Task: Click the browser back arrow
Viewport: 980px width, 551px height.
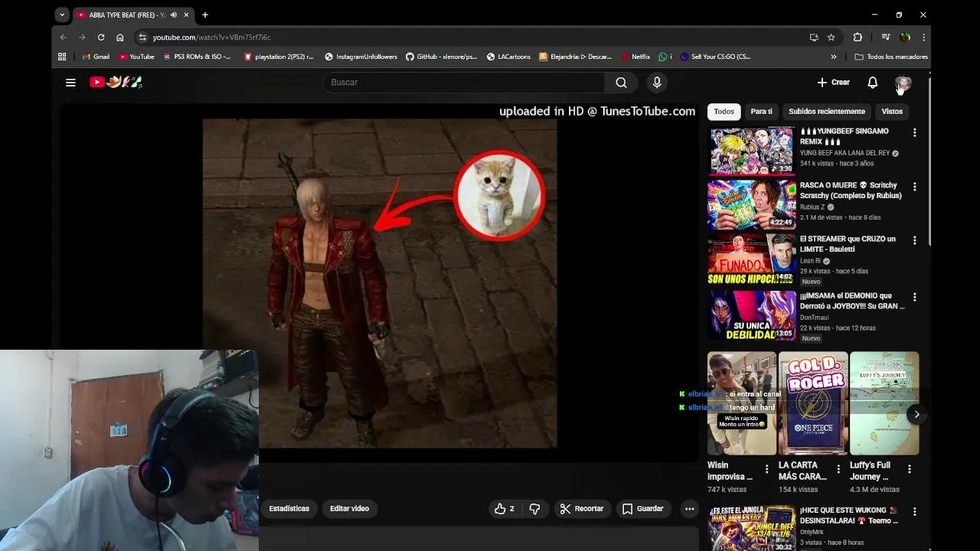Action: click(64, 37)
